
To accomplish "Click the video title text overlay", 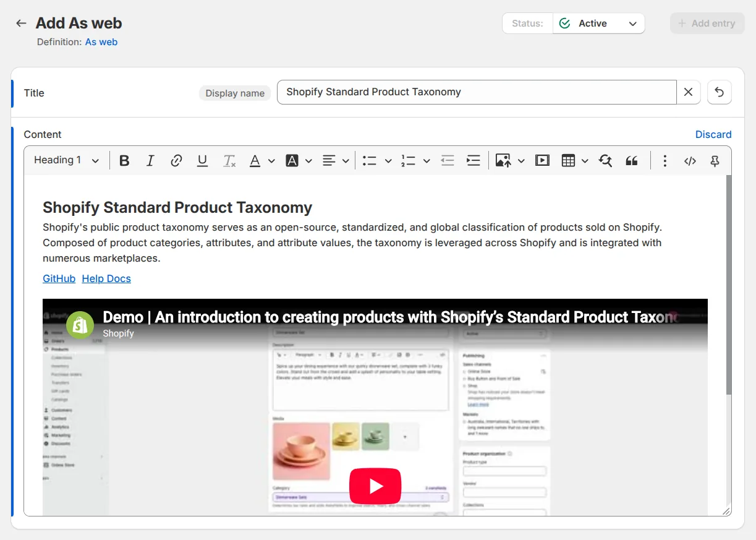I will pyautogui.click(x=390, y=317).
